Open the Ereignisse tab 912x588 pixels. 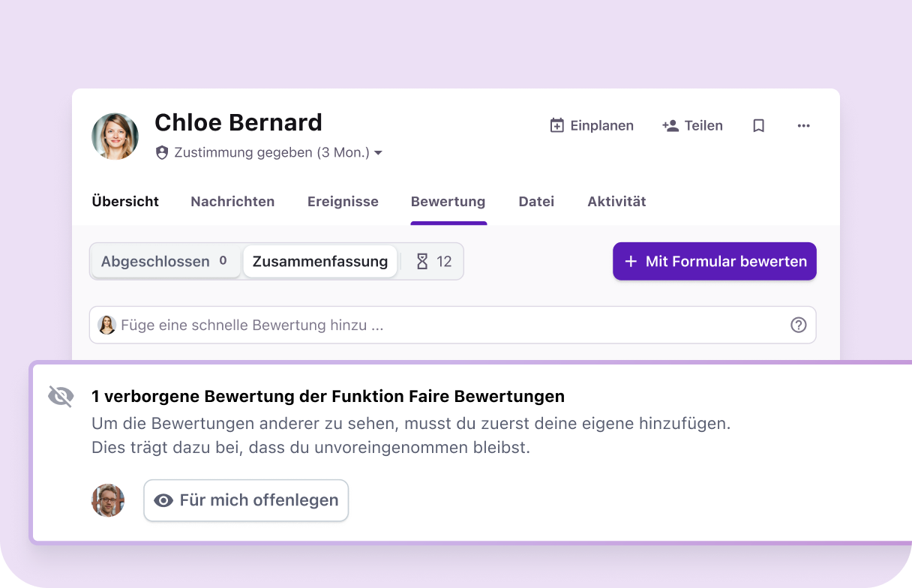pyautogui.click(x=343, y=201)
